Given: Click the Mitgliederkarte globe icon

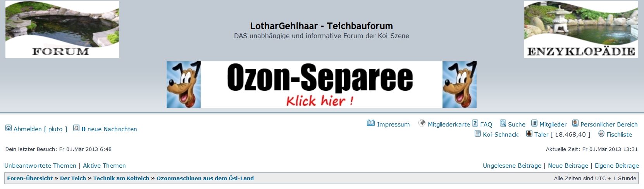Looking at the screenshot, I should pyautogui.click(x=422, y=123).
